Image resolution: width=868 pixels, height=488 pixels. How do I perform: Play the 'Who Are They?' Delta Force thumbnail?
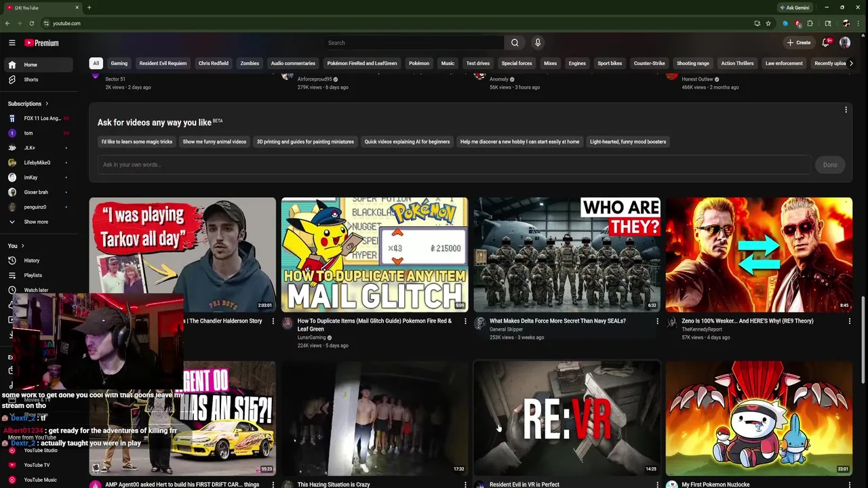tap(567, 255)
